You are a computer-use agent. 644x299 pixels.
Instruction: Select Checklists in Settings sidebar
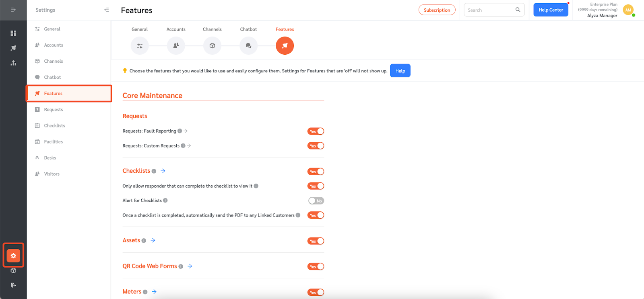tap(69, 125)
